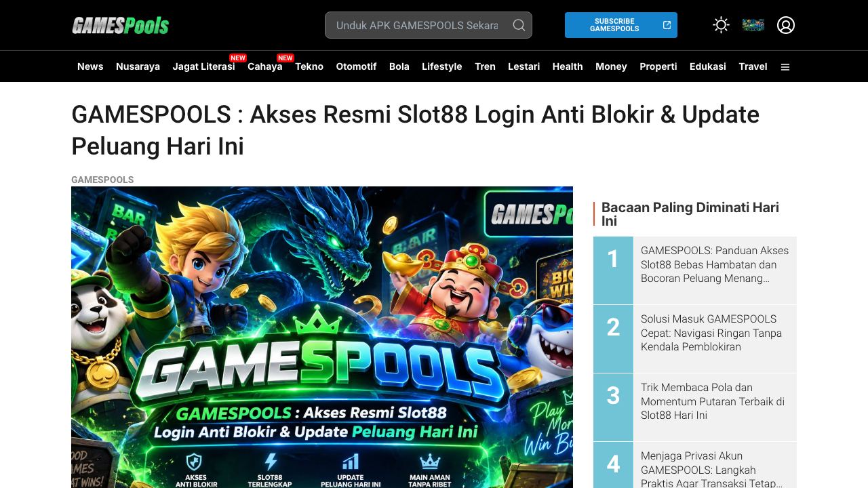Go to the Nusaraya section
Screen dimensions: 868x488
(x=138, y=66)
